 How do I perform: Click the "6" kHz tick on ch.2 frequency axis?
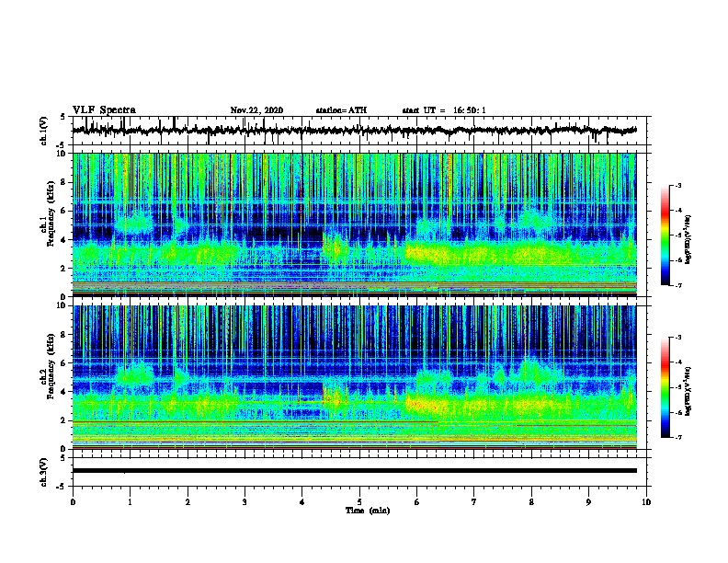pyautogui.click(x=64, y=363)
